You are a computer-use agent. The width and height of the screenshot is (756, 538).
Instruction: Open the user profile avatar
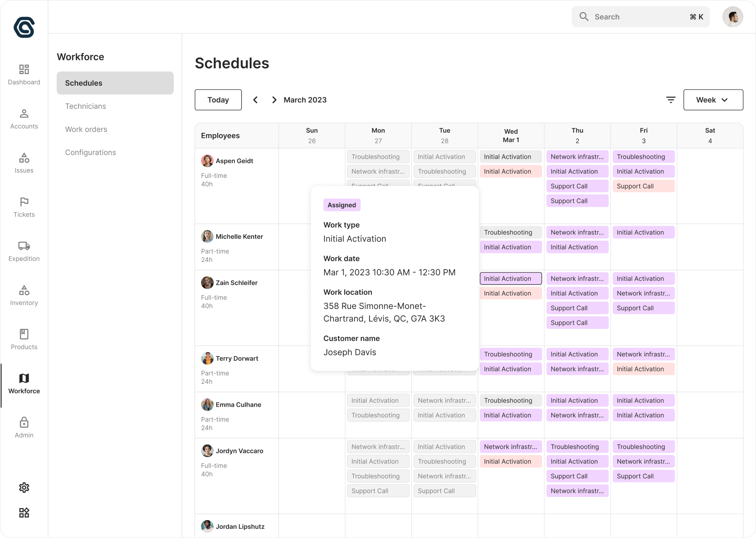pos(733,16)
